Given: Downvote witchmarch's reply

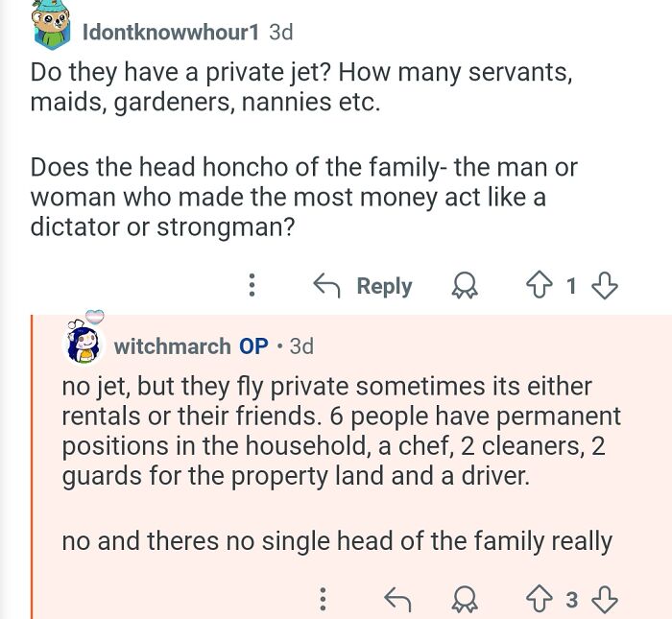Looking at the screenshot, I should click(x=604, y=599).
